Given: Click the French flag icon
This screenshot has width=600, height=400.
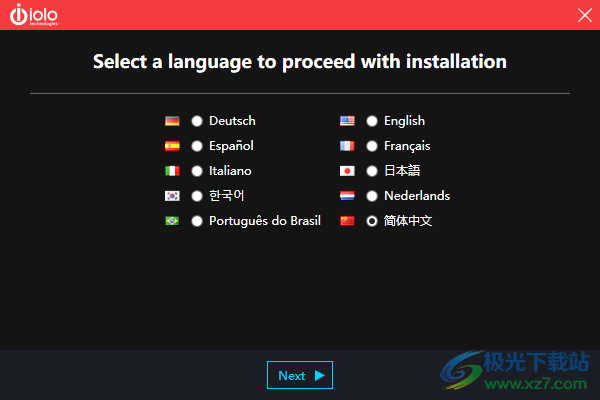Looking at the screenshot, I should tap(347, 146).
